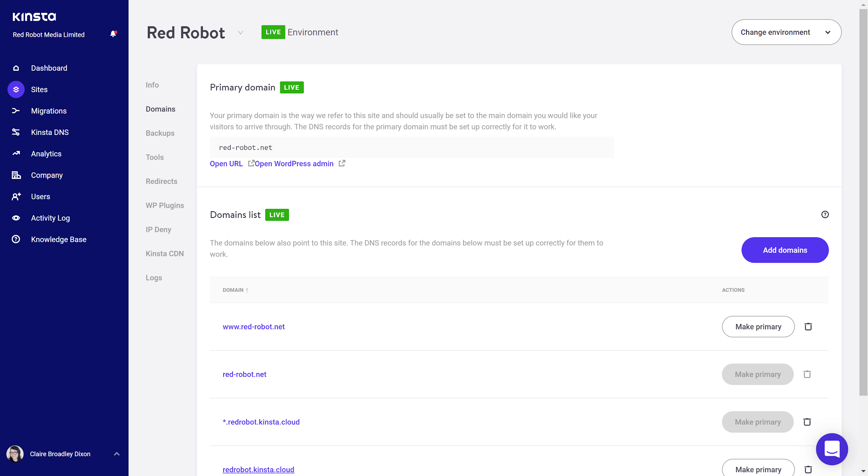The image size is (868, 476).
Task: Click the Analytics trend icon
Action: coord(16,153)
